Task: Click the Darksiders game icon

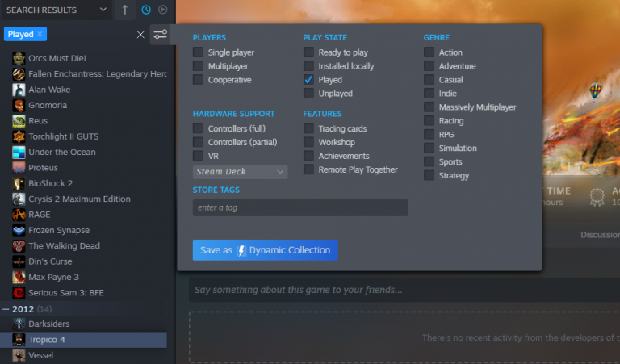Action: [19, 324]
